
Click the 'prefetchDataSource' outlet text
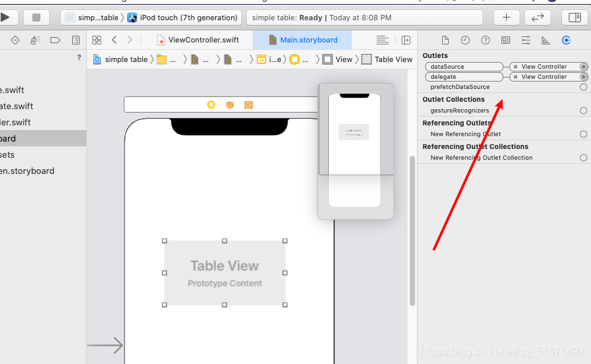pyautogui.click(x=460, y=87)
